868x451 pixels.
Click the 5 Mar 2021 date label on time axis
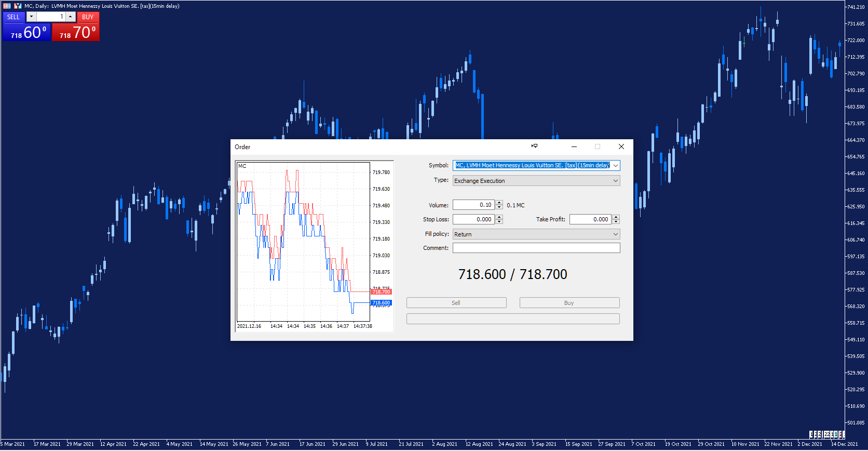[13, 444]
